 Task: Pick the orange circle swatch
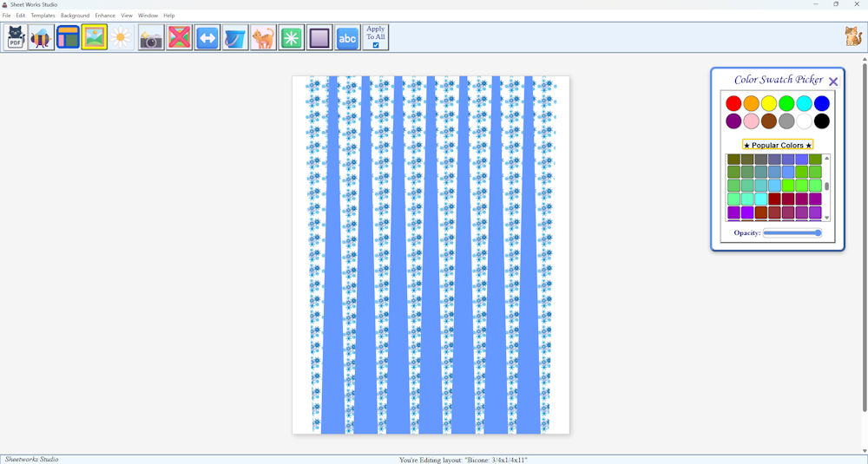click(x=751, y=103)
